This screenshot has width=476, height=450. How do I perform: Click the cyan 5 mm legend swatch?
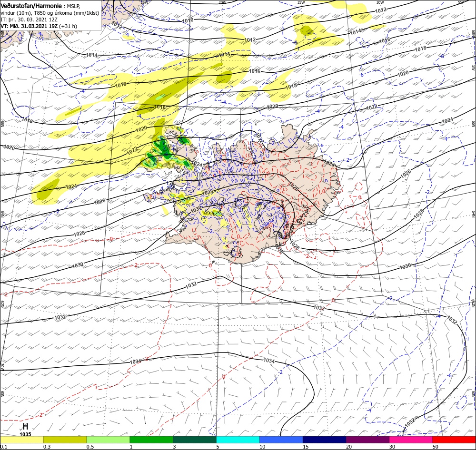click(238, 440)
